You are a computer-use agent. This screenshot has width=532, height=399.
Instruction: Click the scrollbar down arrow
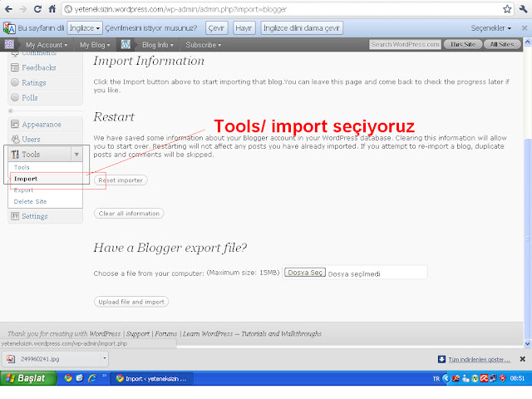coord(528,343)
